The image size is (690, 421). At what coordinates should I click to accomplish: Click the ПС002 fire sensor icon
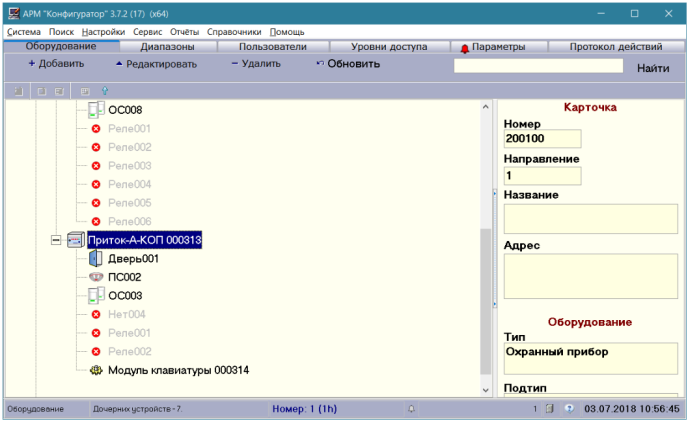96,277
